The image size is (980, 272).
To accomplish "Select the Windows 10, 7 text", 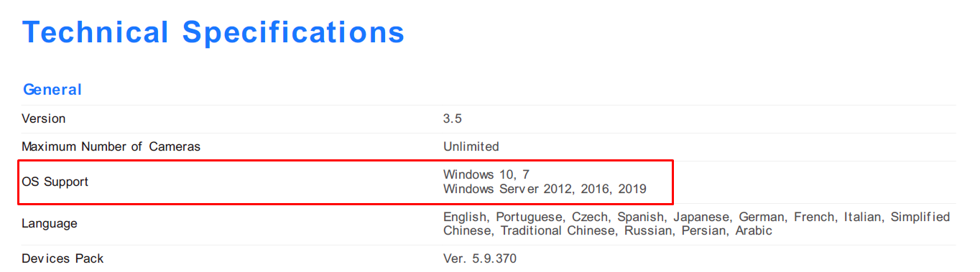I will pos(486,174).
